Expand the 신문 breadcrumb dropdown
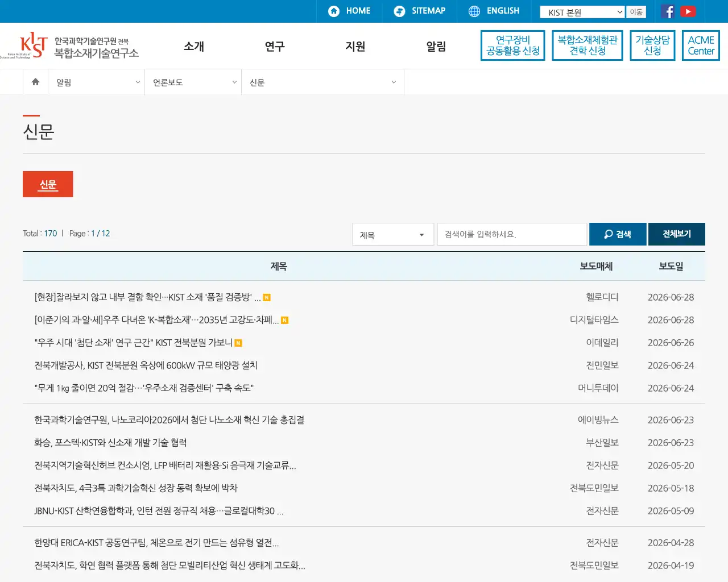 coord(322,82)
